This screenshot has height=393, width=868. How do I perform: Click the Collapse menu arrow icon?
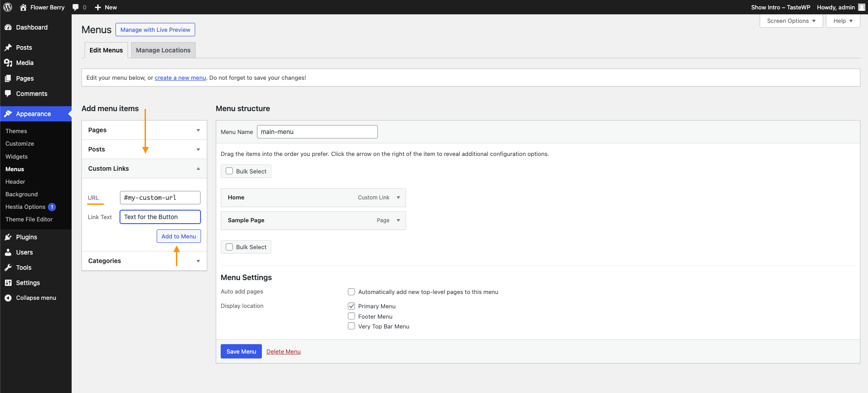8,298
